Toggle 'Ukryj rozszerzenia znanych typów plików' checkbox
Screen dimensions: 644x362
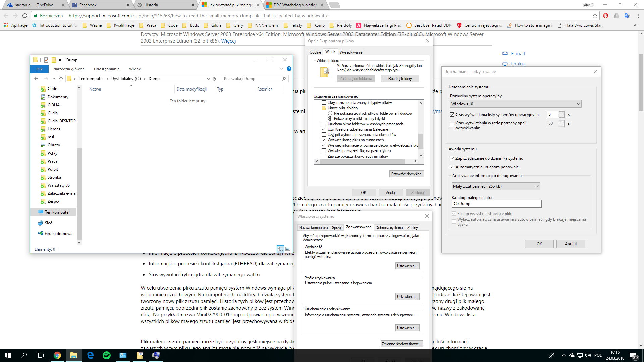pos(324,103)
